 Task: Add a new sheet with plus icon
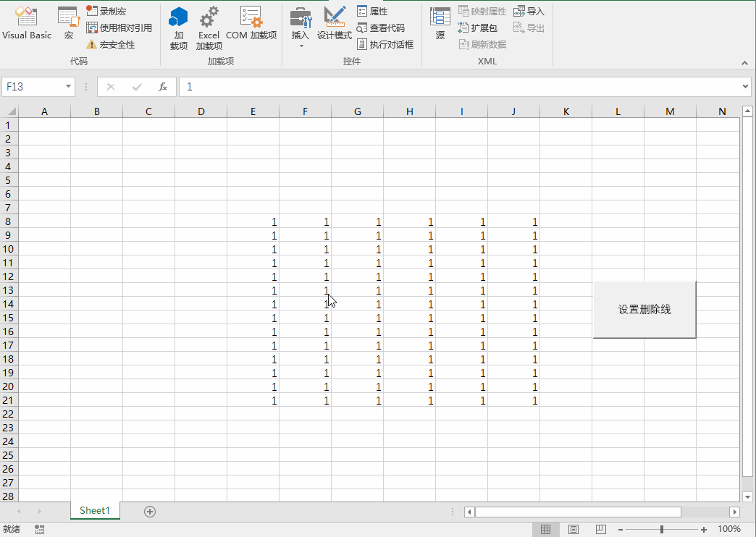coord(150,512)
